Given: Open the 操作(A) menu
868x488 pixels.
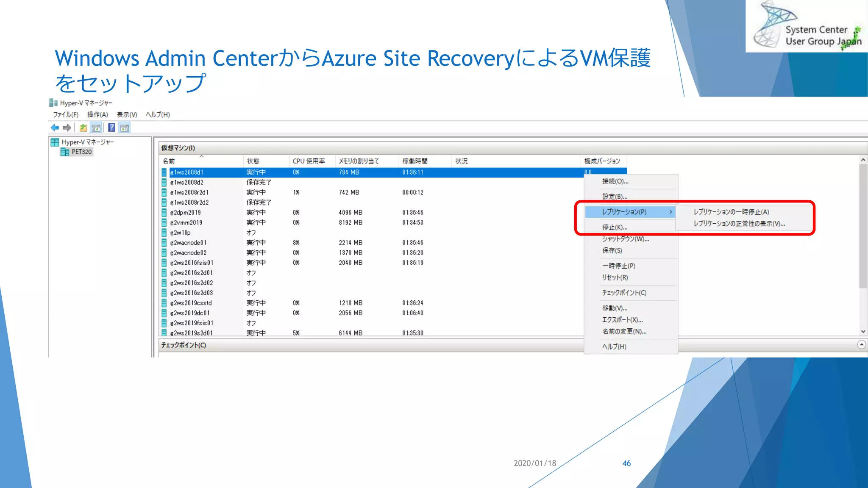Looking at the screenshot, I should (97, 114).
